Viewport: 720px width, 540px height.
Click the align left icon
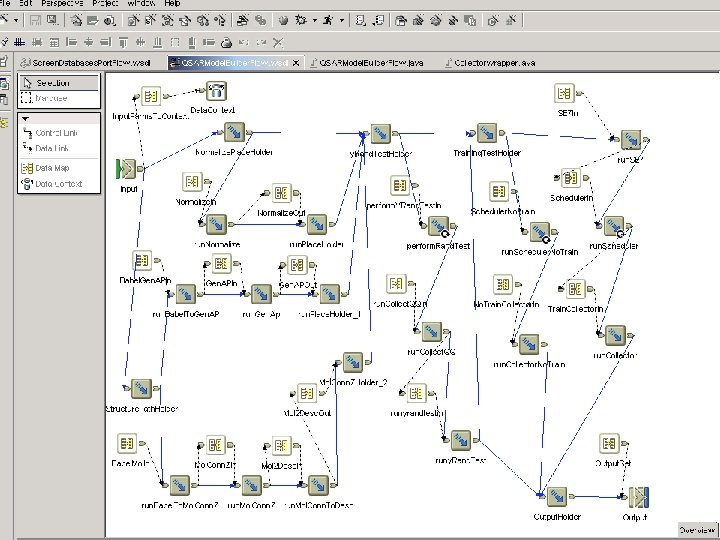point(71,43)
